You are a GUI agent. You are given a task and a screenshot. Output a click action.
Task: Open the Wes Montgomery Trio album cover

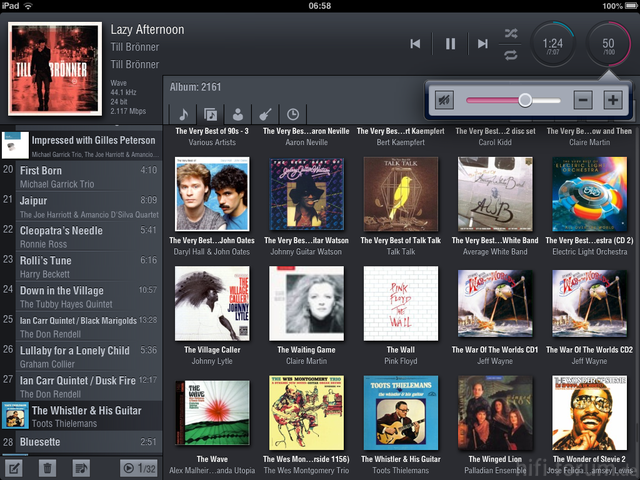pyautogui.click(x=307, y=413)
